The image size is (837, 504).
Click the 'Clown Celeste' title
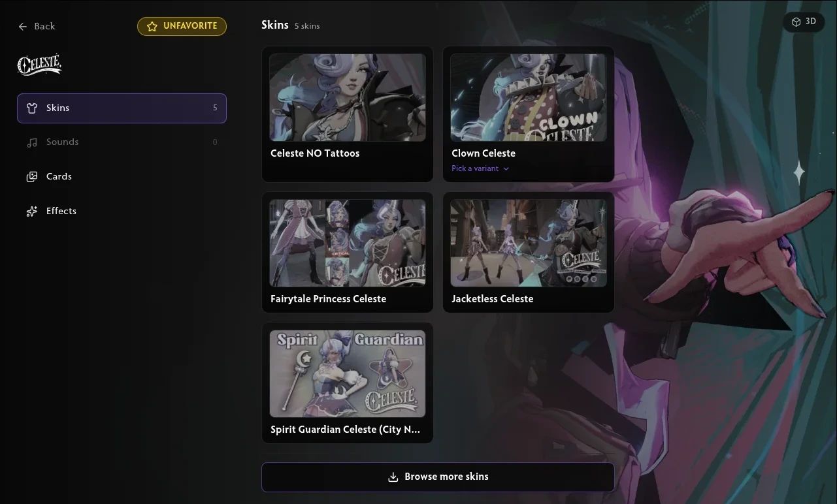point(484,153)
